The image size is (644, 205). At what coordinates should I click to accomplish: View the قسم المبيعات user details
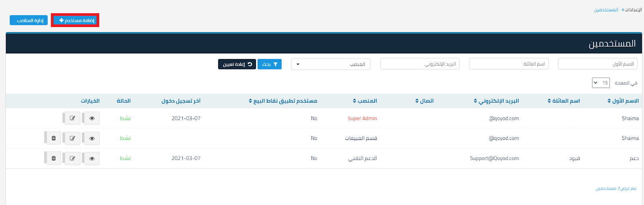click(x=92, y=138)
